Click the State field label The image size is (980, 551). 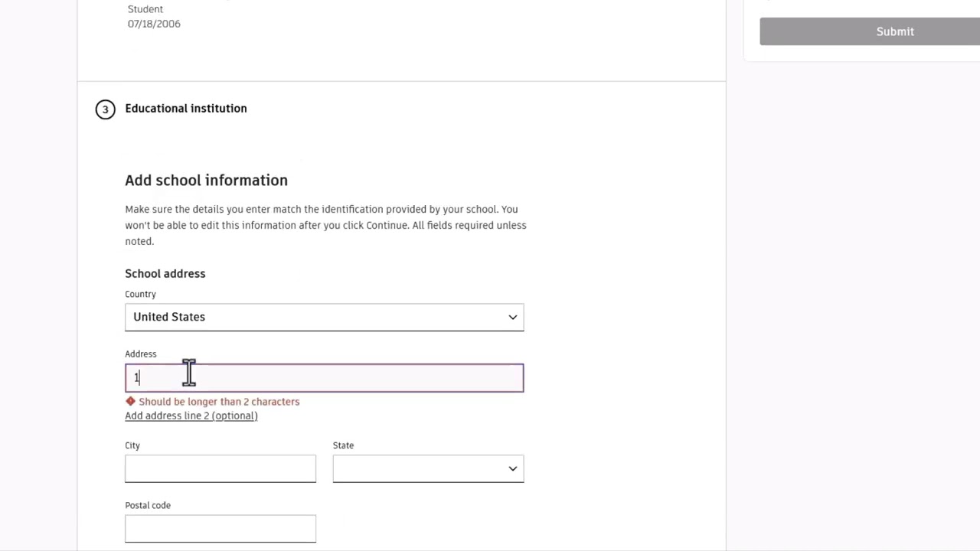(343, 445)
